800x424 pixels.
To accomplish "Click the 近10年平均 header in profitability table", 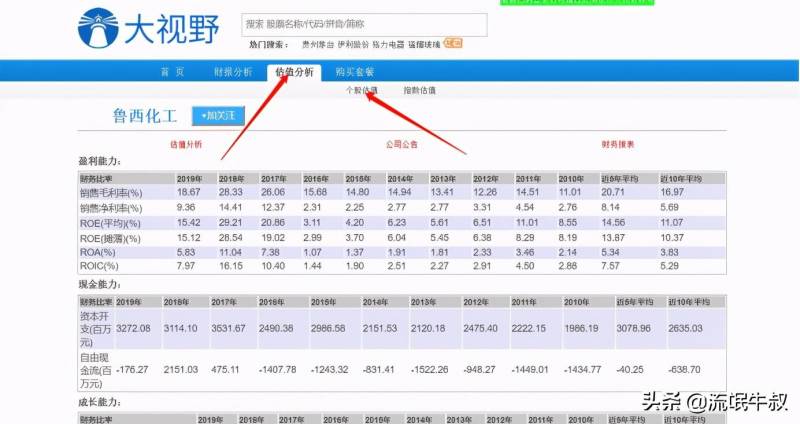I will [681, 179].
